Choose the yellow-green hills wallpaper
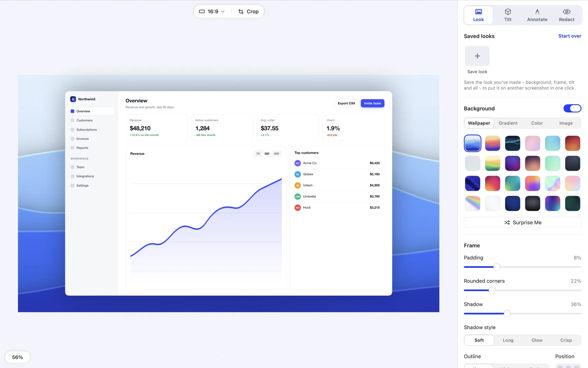This screenshot has width=588, height=368. click(x=492, y=163)
